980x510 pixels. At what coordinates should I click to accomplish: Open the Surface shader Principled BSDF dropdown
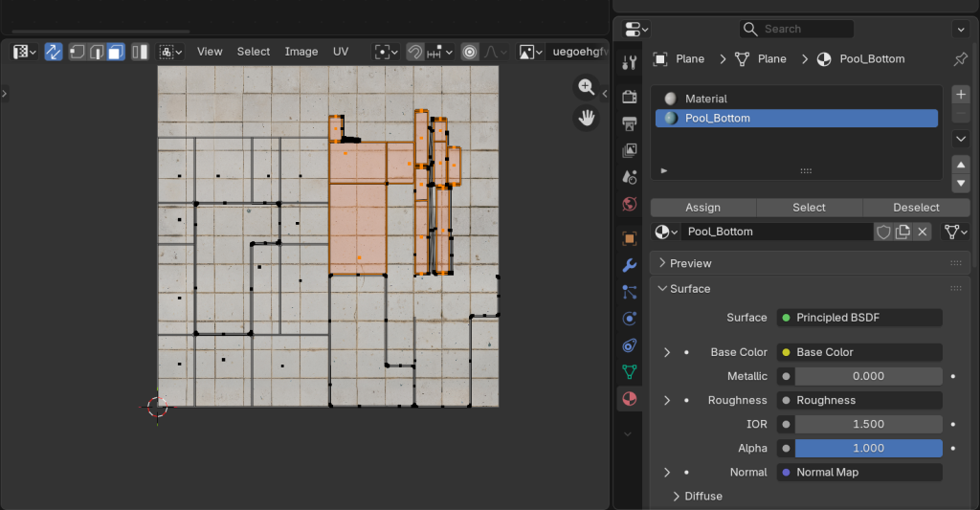tap(858, 318)
